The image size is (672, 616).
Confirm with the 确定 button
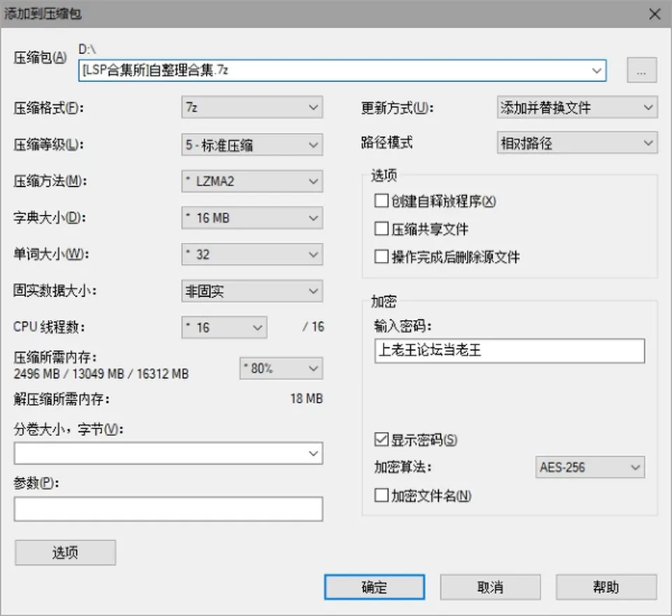[374, 587]
